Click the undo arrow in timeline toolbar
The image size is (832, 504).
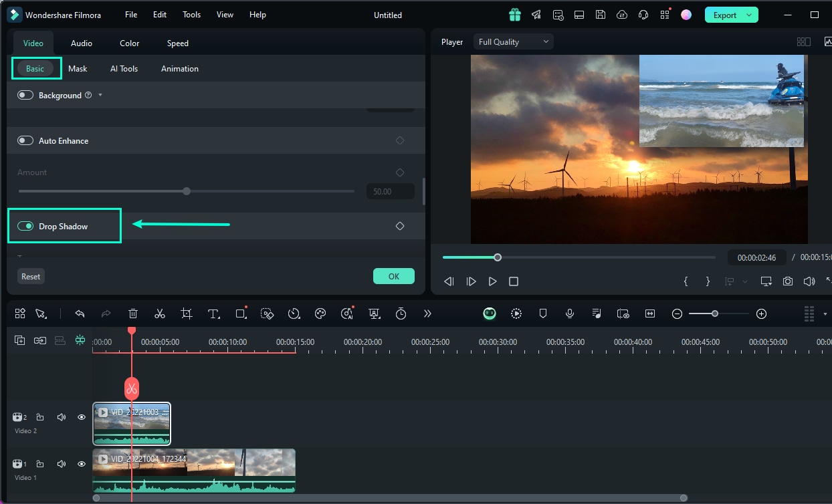pyautogui.click(x=80, y=313)
